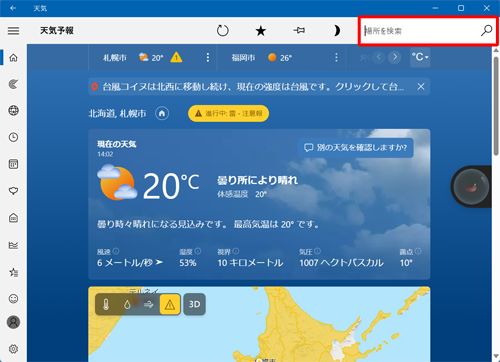Image resolution: width=500 pixels, height=362 pixels.
Task: Toggle dark mode with moon icon
Action: coord(337,31)
